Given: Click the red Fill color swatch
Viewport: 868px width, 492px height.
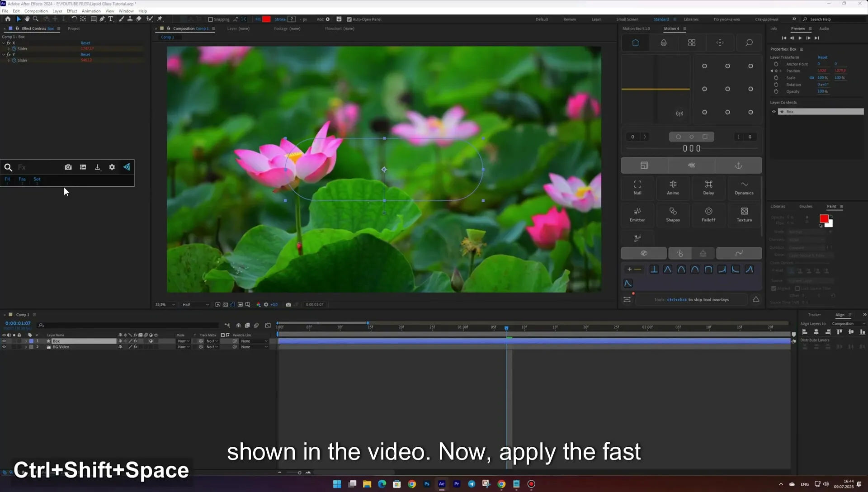Looking at the screenshot, I should (x=266, y=19).
